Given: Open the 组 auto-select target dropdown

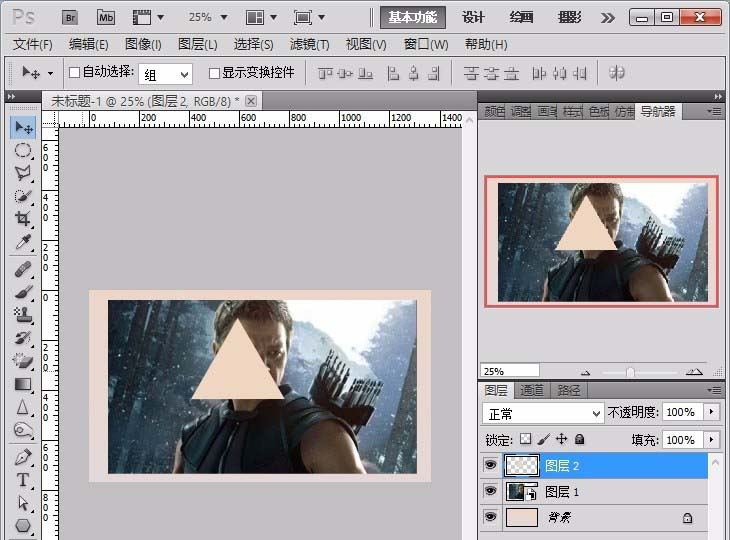Looking at the screenshot, I should click(x=165, y=74).
